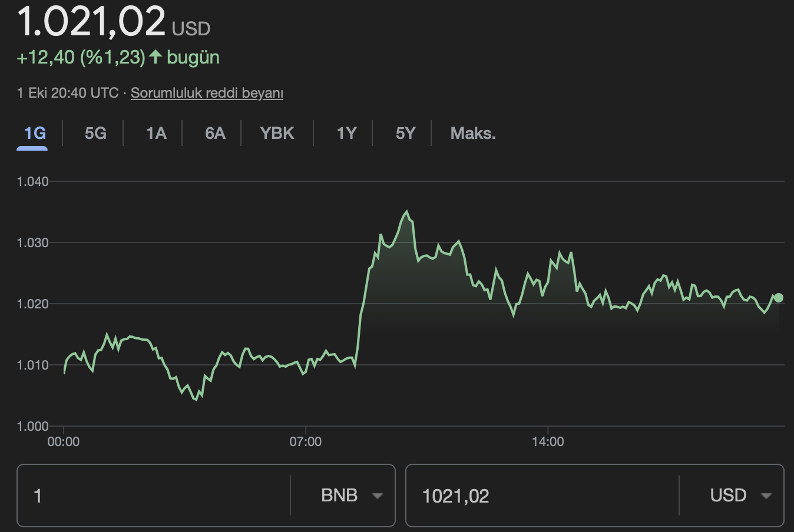Click the BNB dropdown arrow icon
This screenshot has width=794, height=532.
pos(378,496)
